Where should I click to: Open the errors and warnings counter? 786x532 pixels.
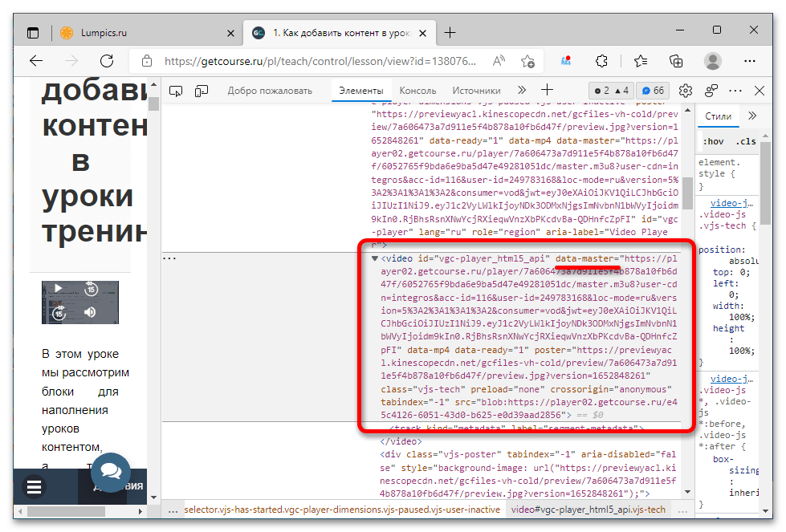click(612, 91)
